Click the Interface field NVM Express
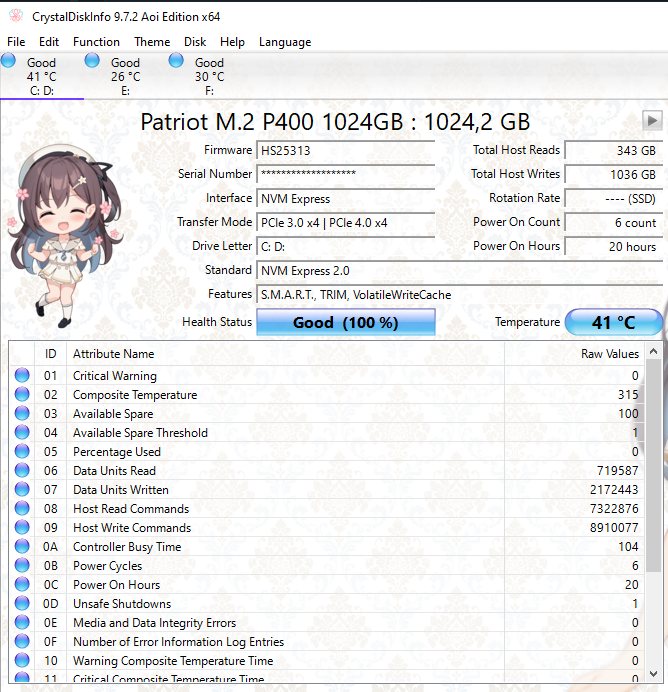Screen dimensions: 668x692 click(x=345, y=199)
